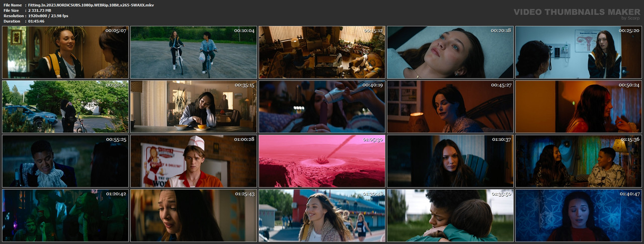Viewport: 644px width, 244px height.
Task: Select the 00:50:24 thumbnail
Action: (x=579, y=107)
